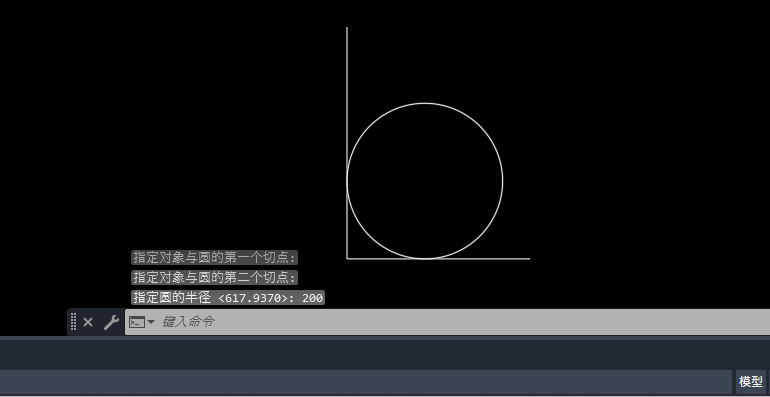Image resolution: width=770 pixels, height=397 pixels.
Task: Click the command line customize wrench icon
Action: click(x=111, y=322)
